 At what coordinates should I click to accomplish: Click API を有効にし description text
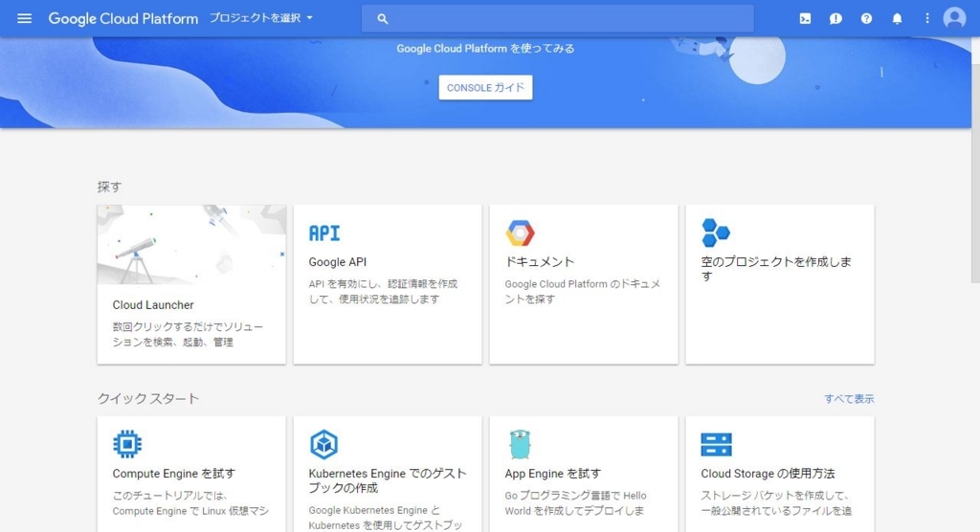pyautogui.click(x=383, y=291)
